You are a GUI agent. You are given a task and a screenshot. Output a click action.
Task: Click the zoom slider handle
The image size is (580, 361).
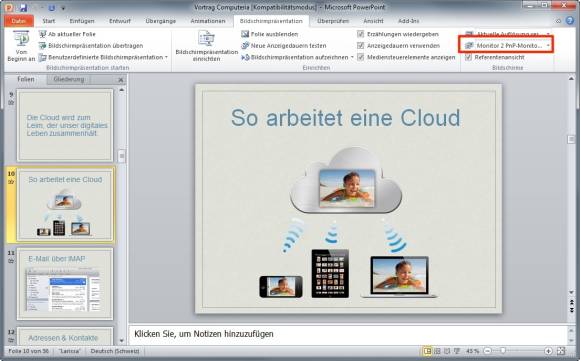click(x=503, y=351)
